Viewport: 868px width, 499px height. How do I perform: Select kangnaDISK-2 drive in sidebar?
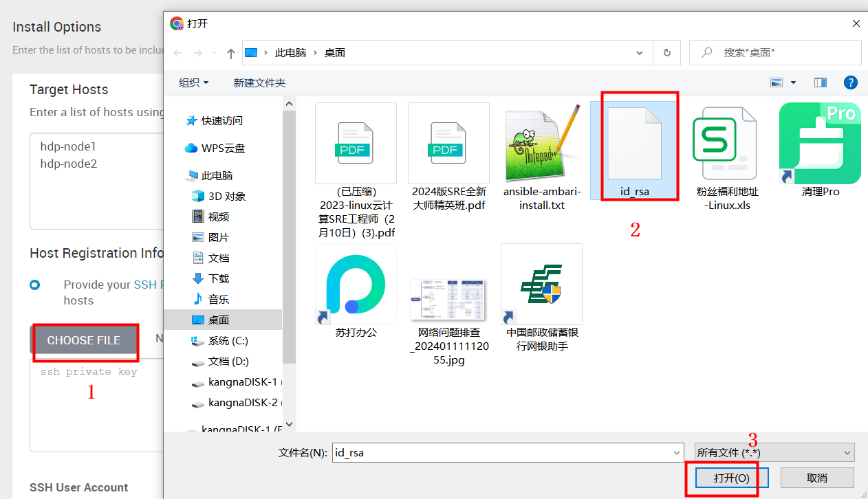235,402
